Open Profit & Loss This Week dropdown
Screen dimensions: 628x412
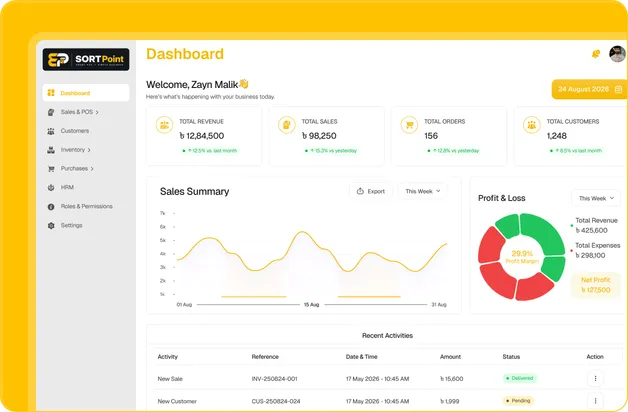[x=596, y=198]
